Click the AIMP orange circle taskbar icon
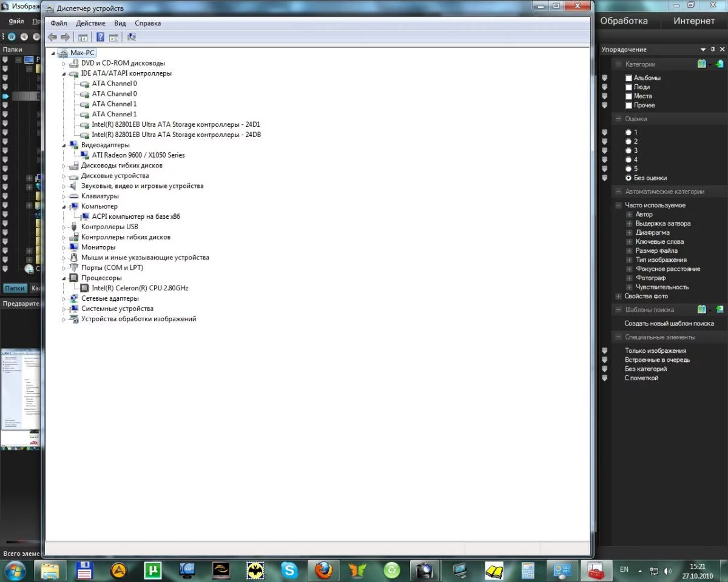This screenshot has width=728, height=582. point(119,570)
